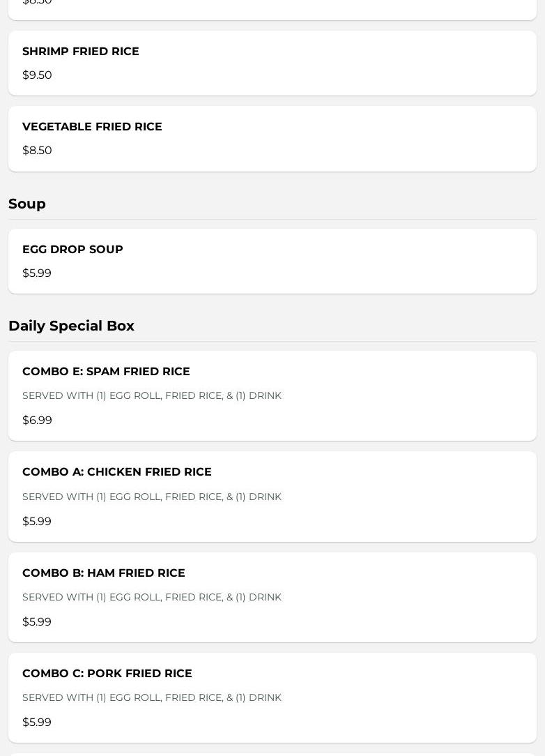Click the Daily Special Box heading
Viewport: 545px width, 756px height.
click(71, 326)
